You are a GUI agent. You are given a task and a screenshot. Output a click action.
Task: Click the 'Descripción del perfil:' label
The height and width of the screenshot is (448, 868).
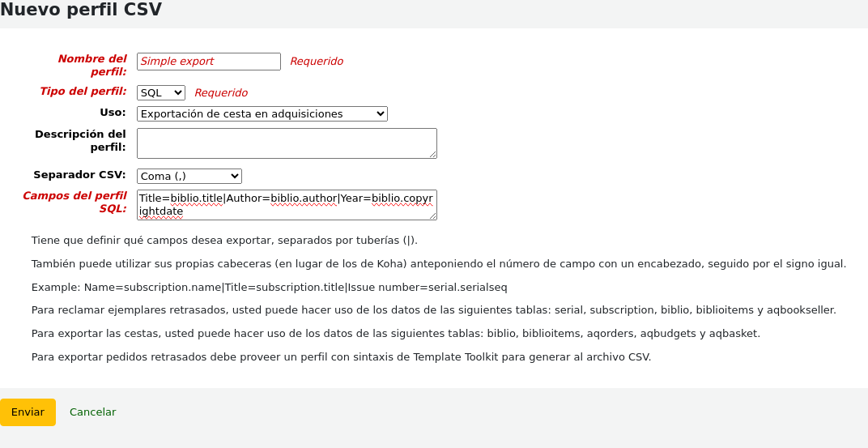80,140
